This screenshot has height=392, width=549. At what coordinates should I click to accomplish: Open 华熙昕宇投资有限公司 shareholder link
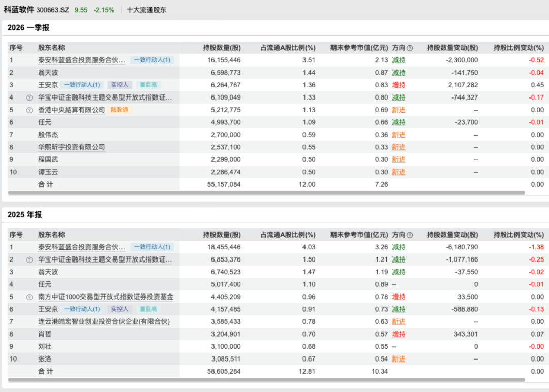72,147
